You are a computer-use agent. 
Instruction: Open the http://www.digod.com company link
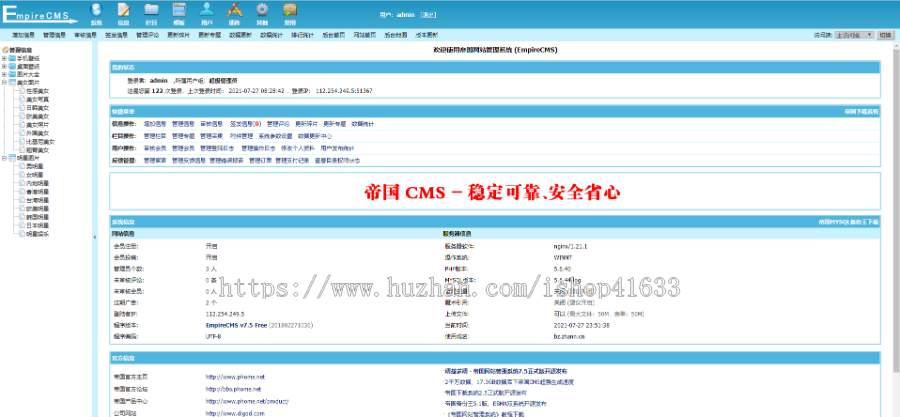(235, 413)
